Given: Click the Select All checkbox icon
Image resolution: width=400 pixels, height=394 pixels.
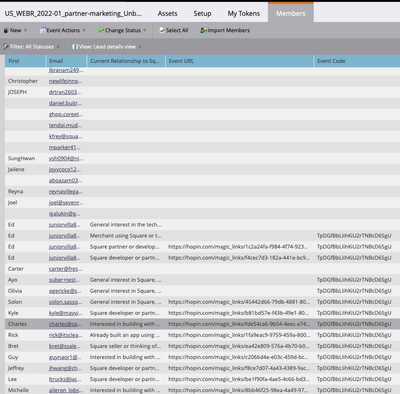Looking at the screenshot, I should (x=162, y=30).
